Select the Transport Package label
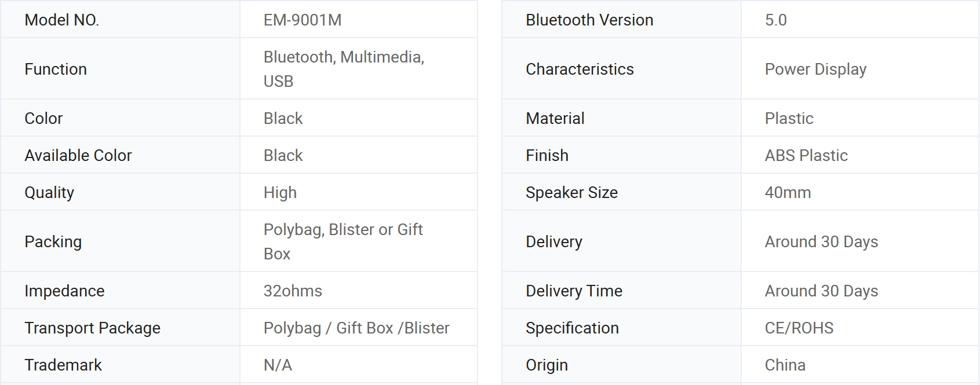Image resolution: width=980 pixels, height=385 pixels. [92, 328]
